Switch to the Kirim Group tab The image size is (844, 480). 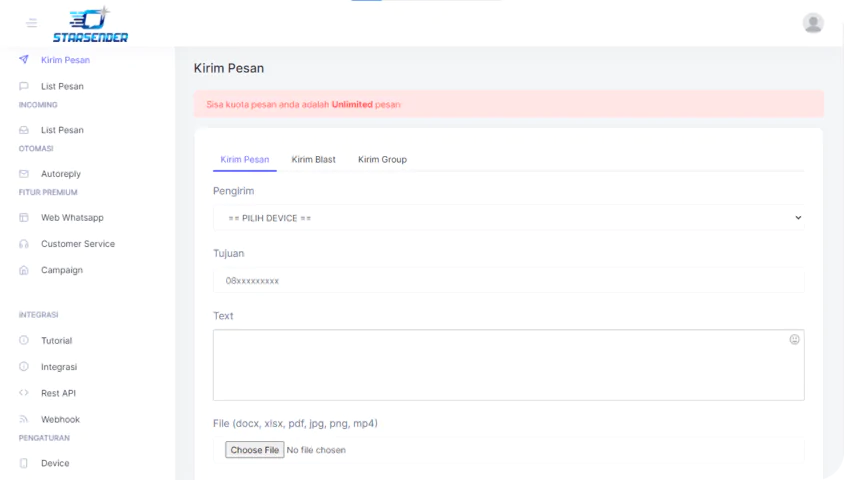coord(382,160)
